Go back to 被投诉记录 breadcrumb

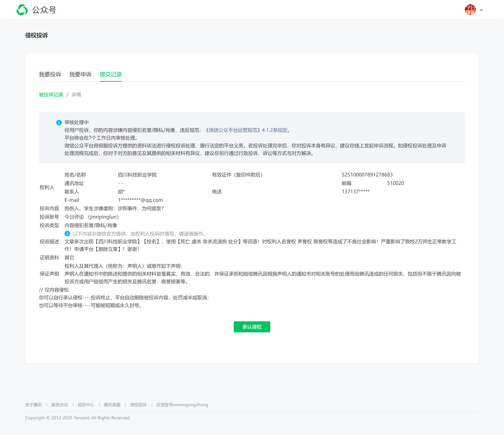coord(51,95)
